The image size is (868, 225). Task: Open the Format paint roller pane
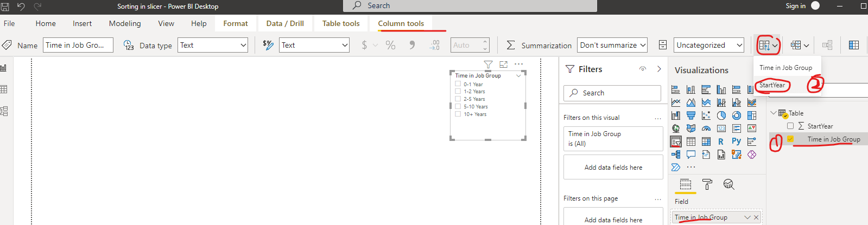(707, 184)
